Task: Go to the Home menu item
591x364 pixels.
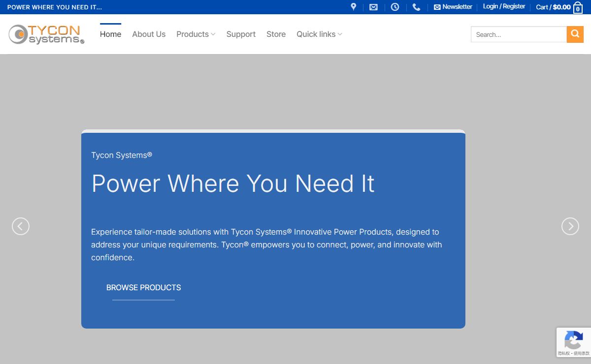Action: point(110,34)
